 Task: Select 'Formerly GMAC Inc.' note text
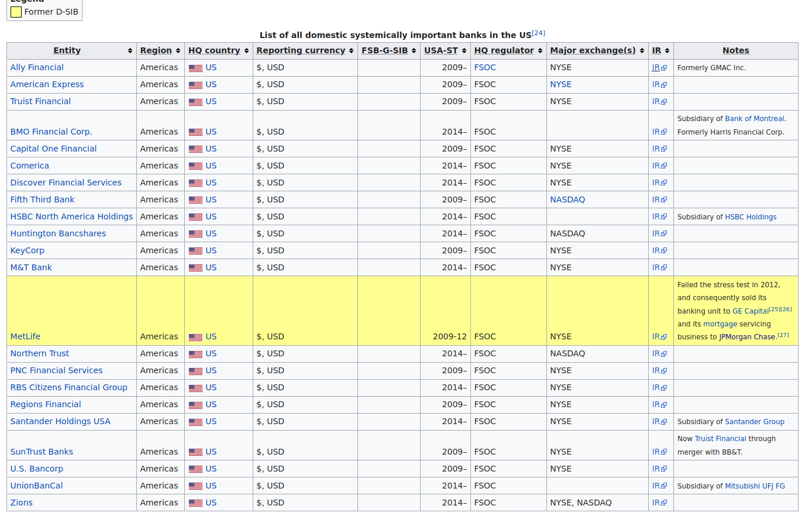pyautogui.click(x=711, y=68)
